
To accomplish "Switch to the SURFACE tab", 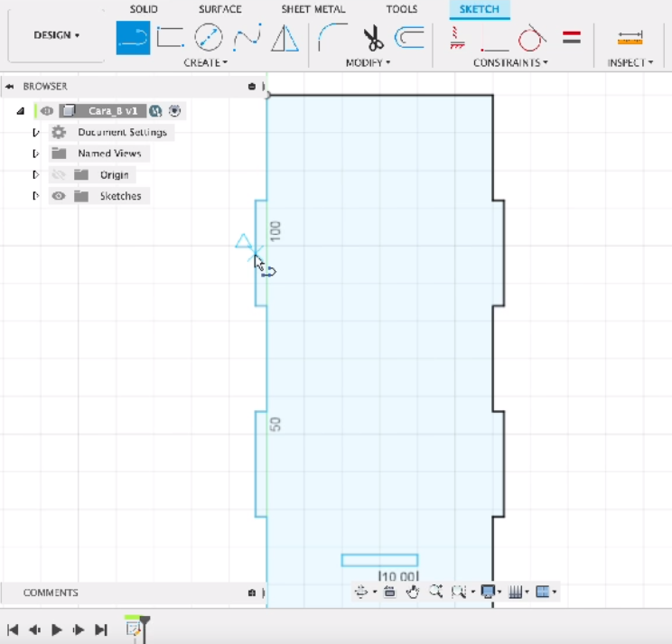I will pyautogui.click(x=219, y=9).
